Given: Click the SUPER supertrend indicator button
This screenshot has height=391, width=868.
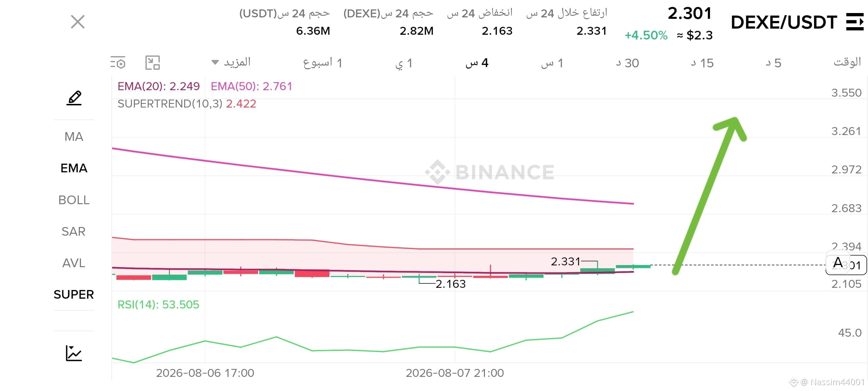Looking at the screenshot, I should click(x=74, y=294).
